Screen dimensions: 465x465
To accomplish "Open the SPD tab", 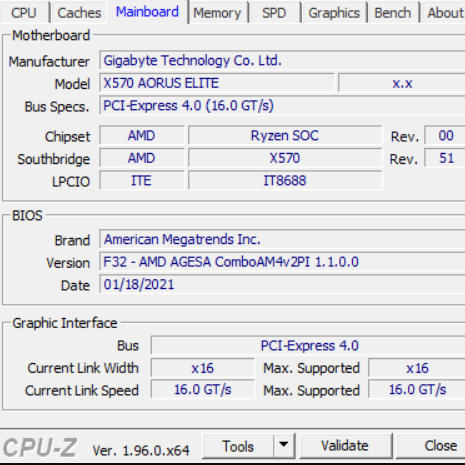I will click(274, 13).
